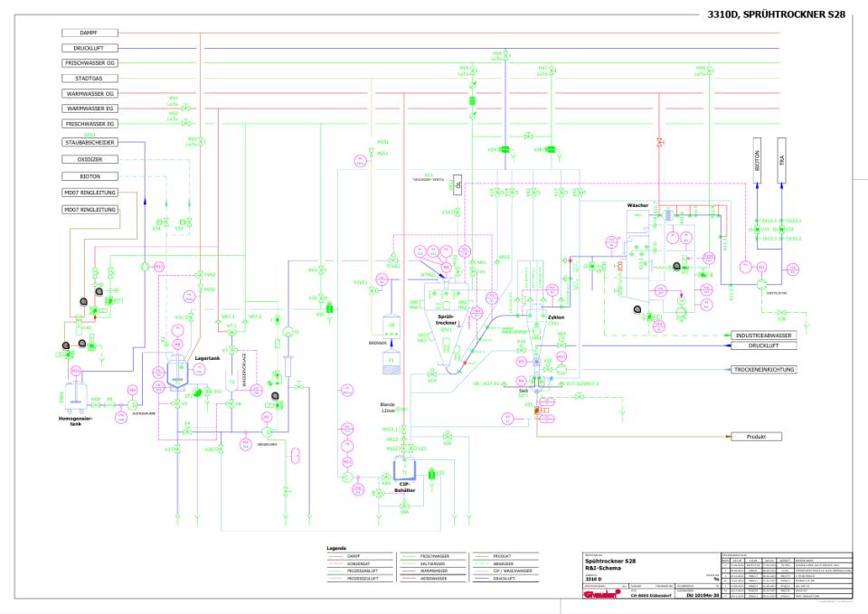This screenshot has width=868, height=614.
Task: Select the TROCKENEINRICHTUNG outlet label
Action: (762, 370)
